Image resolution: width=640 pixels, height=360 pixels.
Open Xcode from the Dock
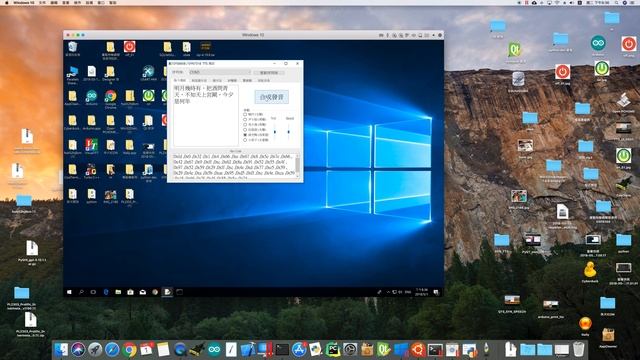(248, 350)
